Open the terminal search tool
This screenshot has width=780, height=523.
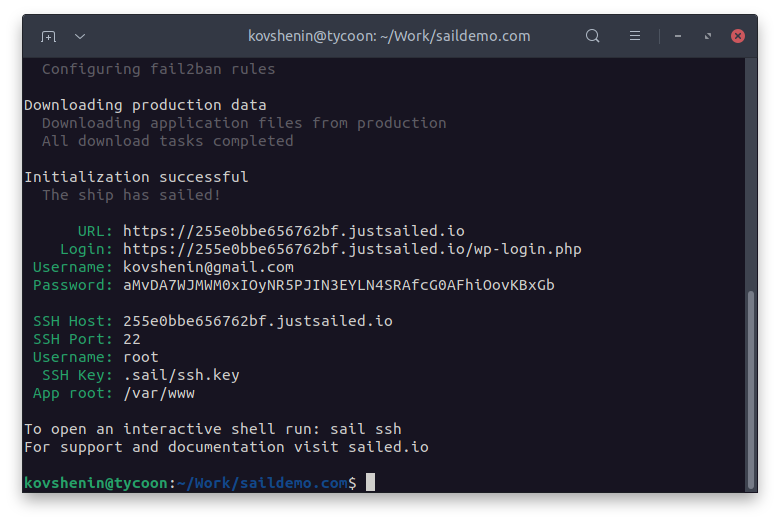592,36
